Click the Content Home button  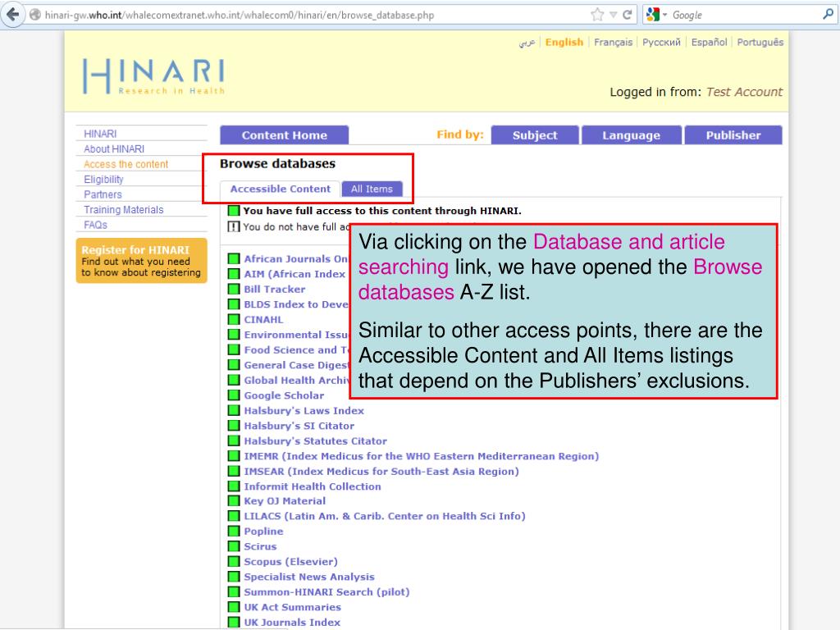pos(284,135)
